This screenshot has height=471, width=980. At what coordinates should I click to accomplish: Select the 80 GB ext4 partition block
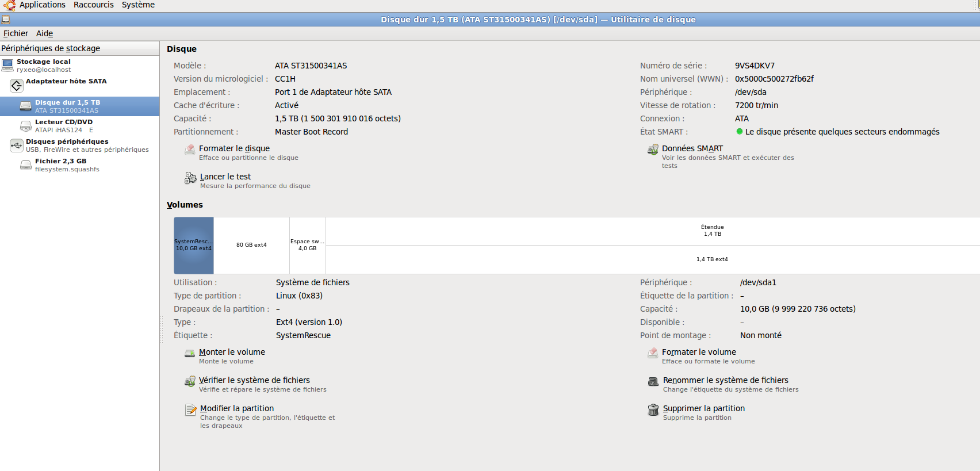(x=251, y=246)
